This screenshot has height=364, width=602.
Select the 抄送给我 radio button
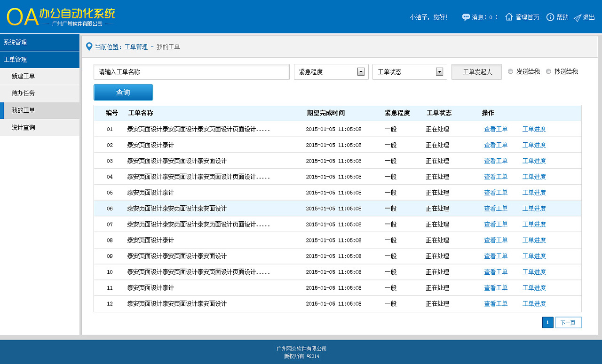click(x=548, y=71)
